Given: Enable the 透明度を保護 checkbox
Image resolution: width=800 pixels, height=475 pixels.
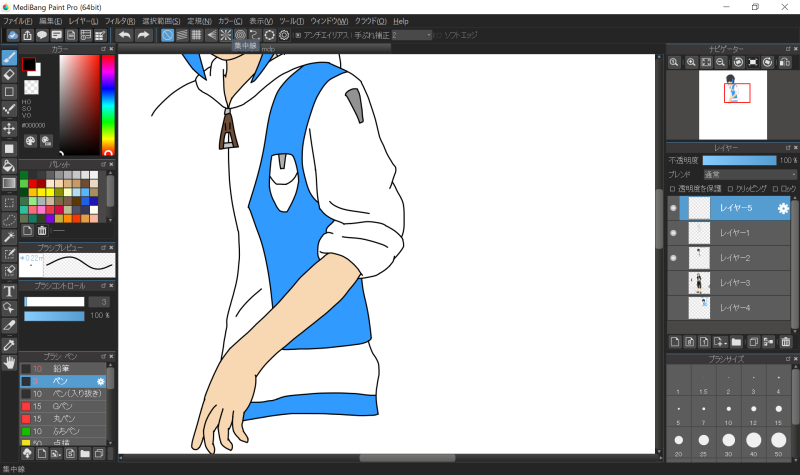Looking at the screenshot, I should coord(672,188).
